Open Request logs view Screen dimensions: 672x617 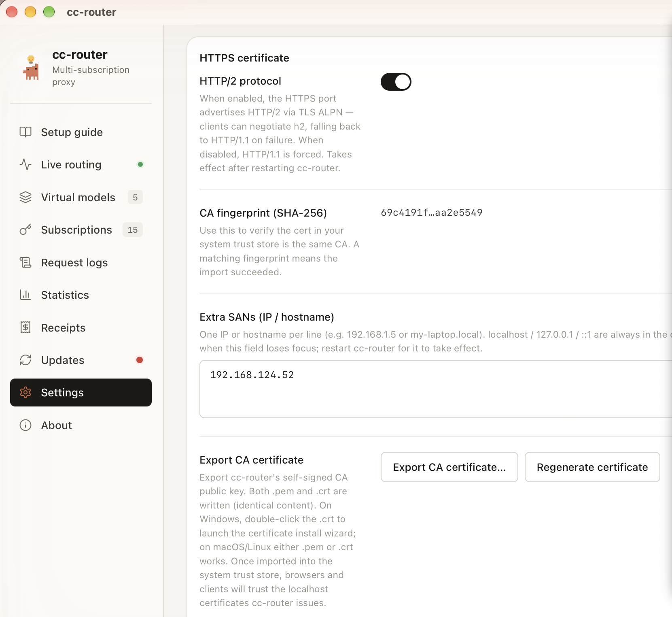coord(81,262)
